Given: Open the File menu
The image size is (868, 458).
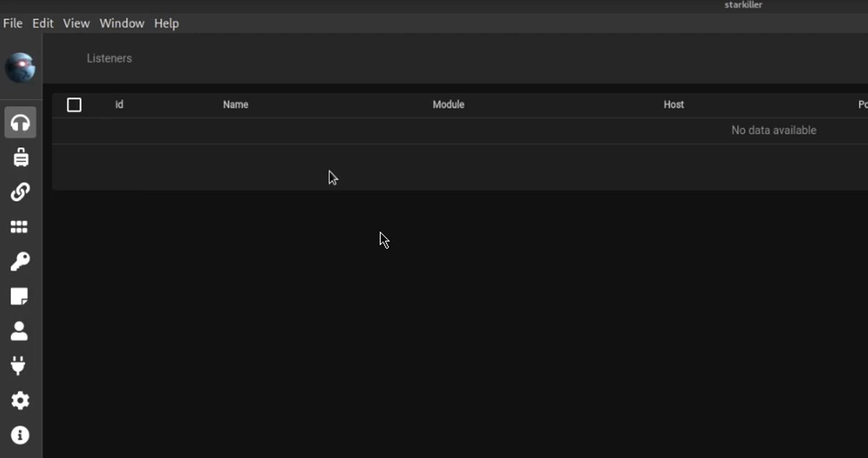Looking at the screenshot, I should coord(12,23).
